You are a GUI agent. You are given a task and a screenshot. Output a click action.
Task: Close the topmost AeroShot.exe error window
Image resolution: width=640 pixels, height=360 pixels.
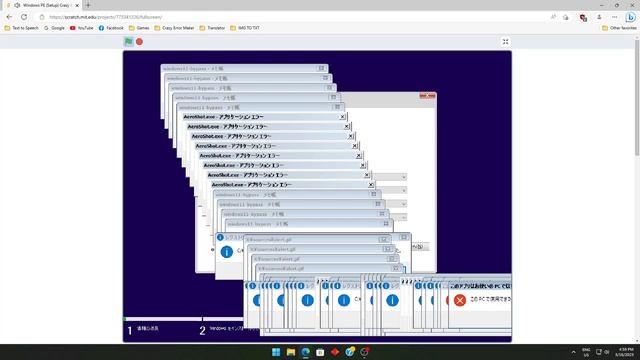click(342, 117)
